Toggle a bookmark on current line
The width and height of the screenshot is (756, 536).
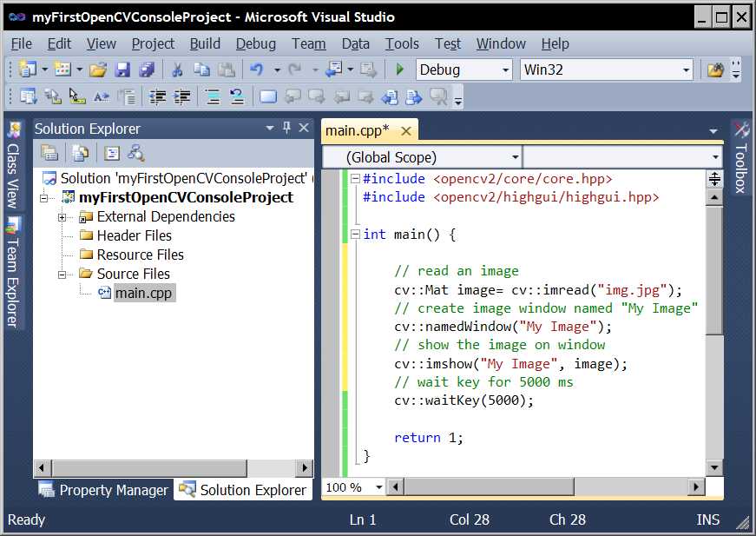point(268,97)
